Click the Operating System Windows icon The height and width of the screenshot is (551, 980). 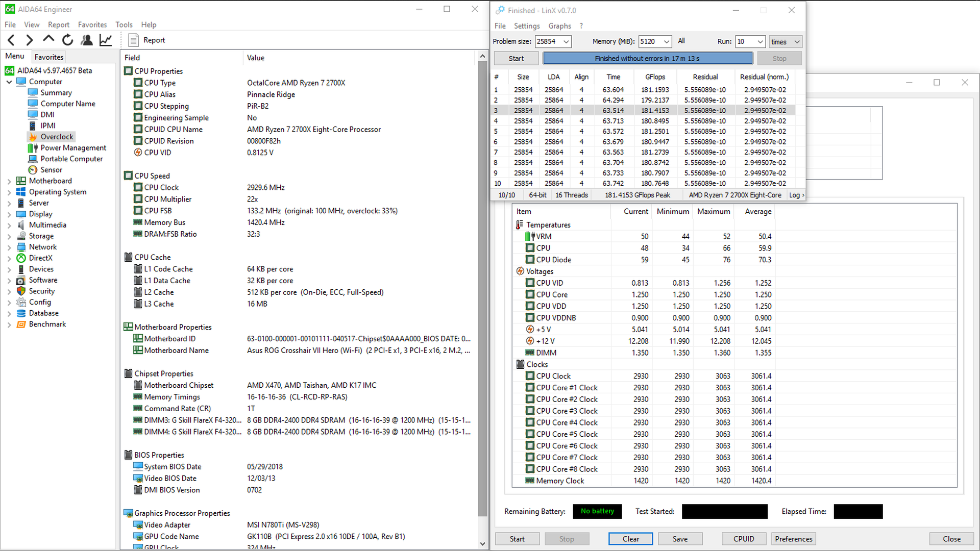tap(21, 192)
